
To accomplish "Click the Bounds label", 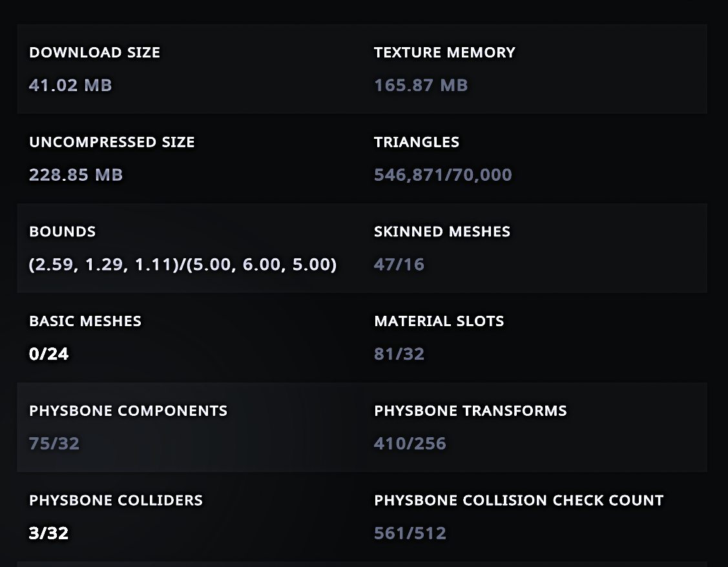I will (63, 232).
